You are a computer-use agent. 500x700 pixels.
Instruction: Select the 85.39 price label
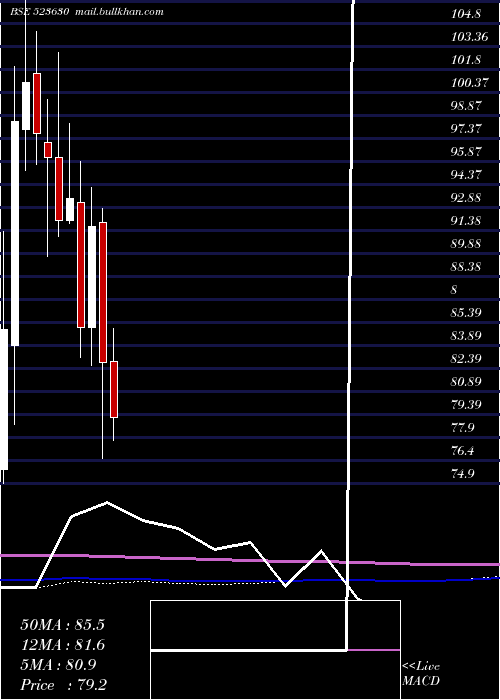pyautogui.click(x=466, y=312)
